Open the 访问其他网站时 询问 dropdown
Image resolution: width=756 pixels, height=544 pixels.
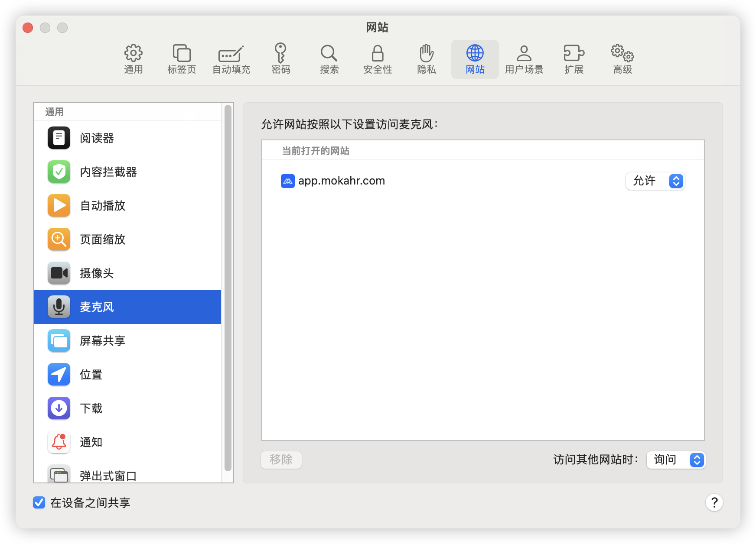[676, 460]
